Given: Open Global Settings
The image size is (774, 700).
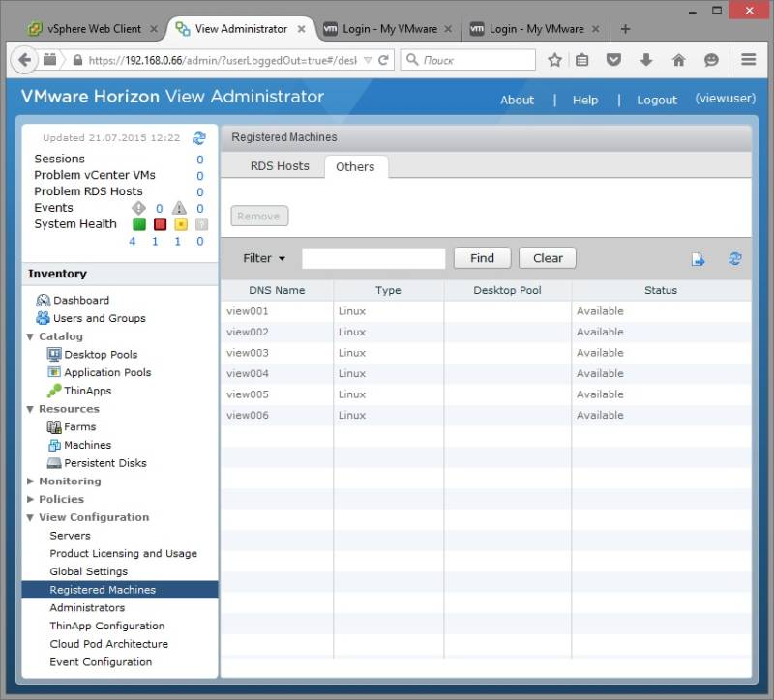Looking at the screenshot, I should pyautogui.click(x=89, y=571).
